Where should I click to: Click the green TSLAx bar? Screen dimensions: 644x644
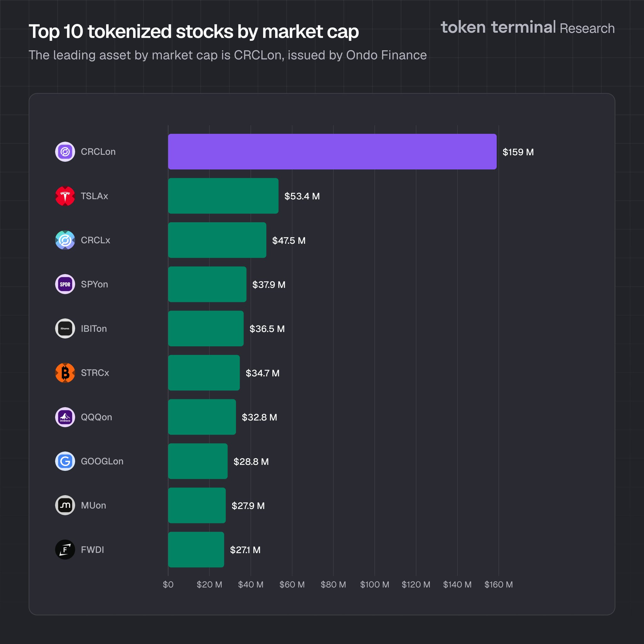pos(223,196)
